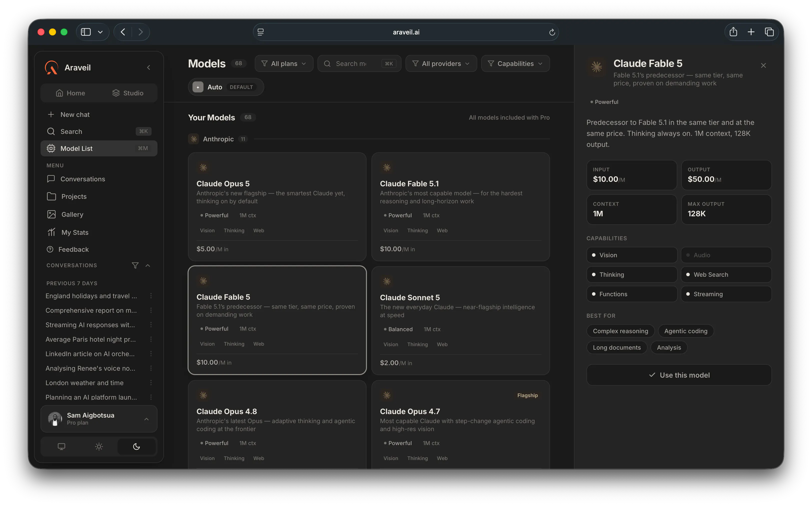Viewport: 812px width, 506px height.
Task: Reload the araveil.ai page
Action: point(552,32)
